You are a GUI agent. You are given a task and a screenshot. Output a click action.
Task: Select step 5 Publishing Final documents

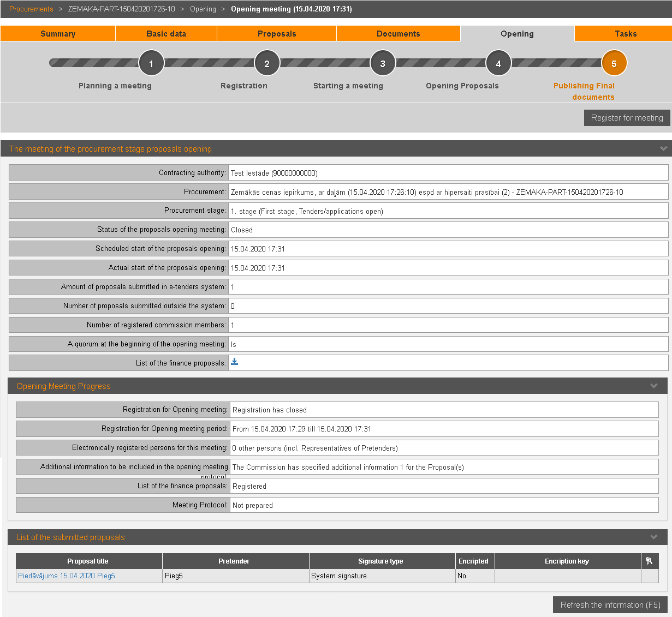click(614, 64)
